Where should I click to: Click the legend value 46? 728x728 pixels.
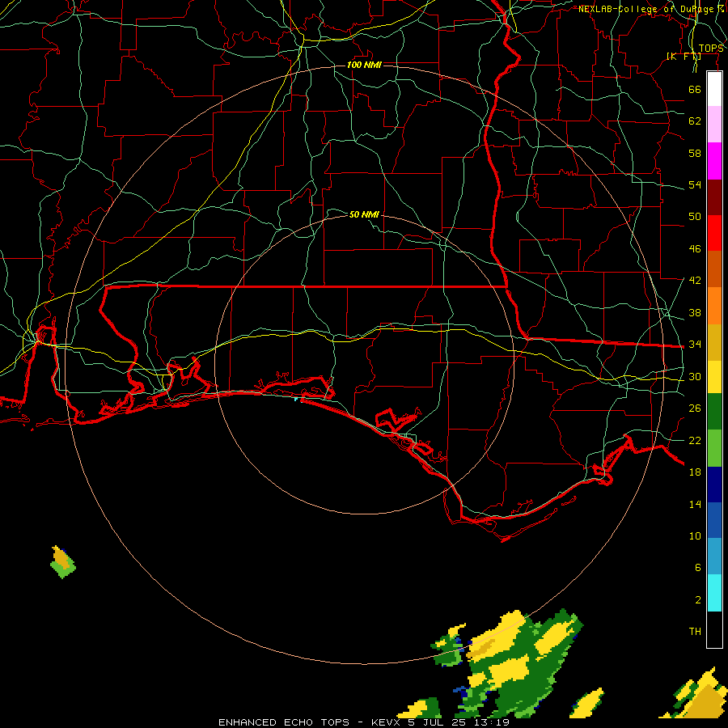tap(695, 249)
